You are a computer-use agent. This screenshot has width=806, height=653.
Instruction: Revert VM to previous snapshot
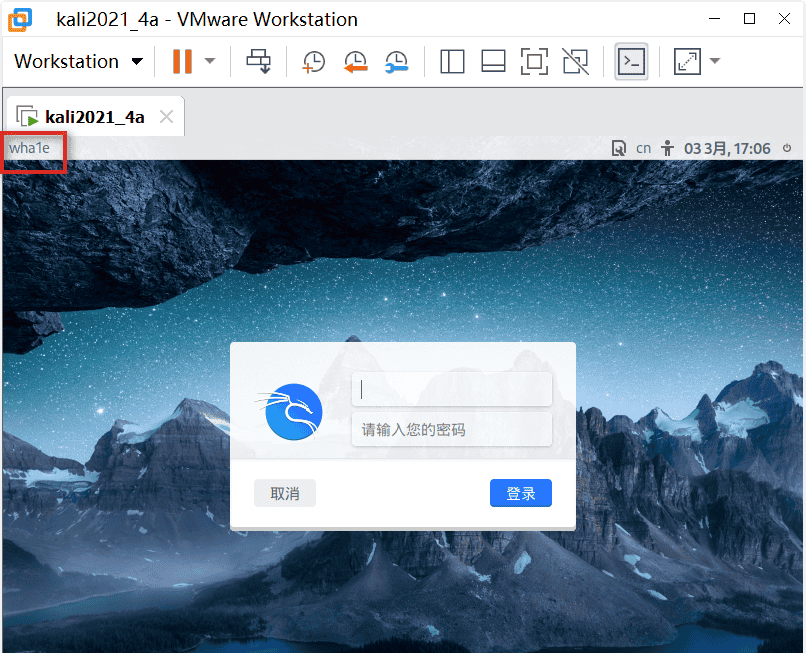tap(355, 62)
